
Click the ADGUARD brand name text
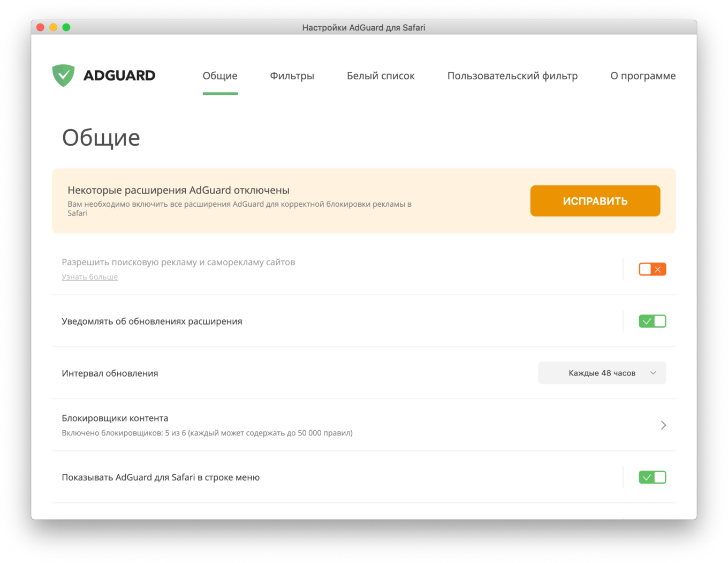point(119,76)
